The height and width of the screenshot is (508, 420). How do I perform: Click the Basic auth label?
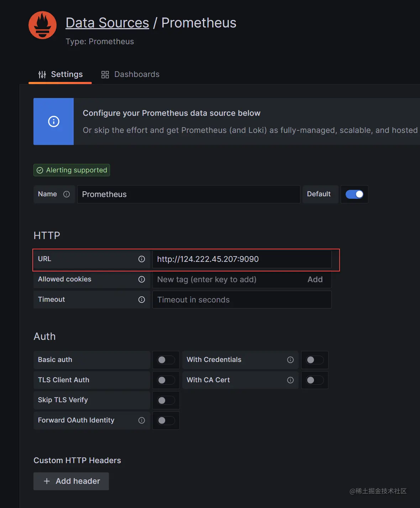tap(55, 360)
